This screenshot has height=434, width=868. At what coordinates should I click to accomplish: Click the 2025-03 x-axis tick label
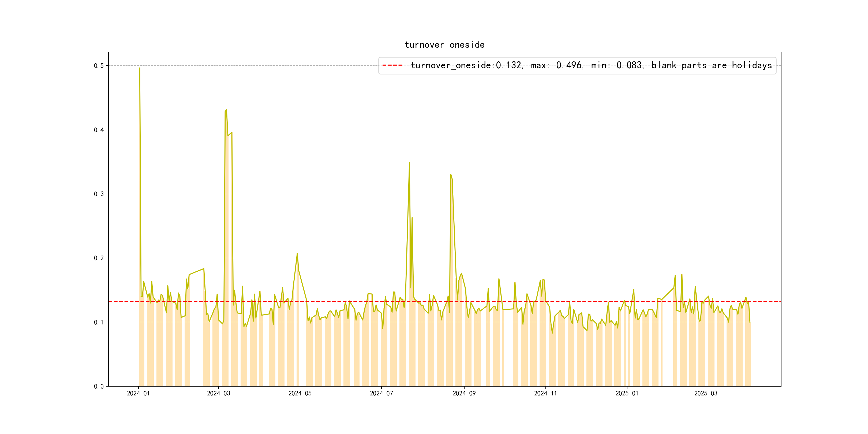click(x=706, y=393)
